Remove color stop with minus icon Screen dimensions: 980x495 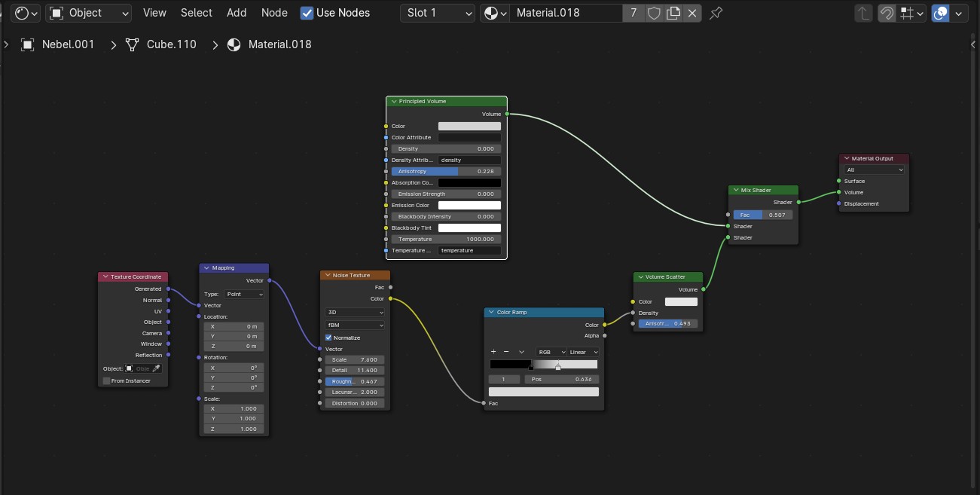[x=506, y=352]
